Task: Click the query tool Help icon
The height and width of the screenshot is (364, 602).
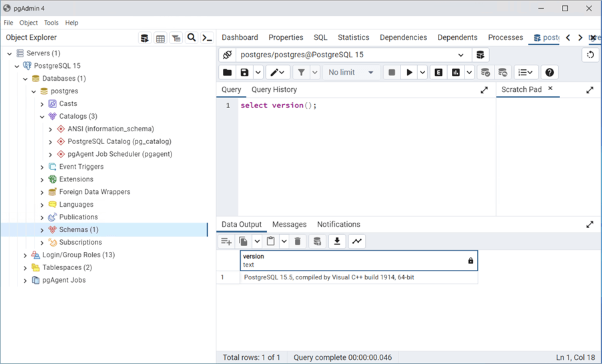Action: 549,73
